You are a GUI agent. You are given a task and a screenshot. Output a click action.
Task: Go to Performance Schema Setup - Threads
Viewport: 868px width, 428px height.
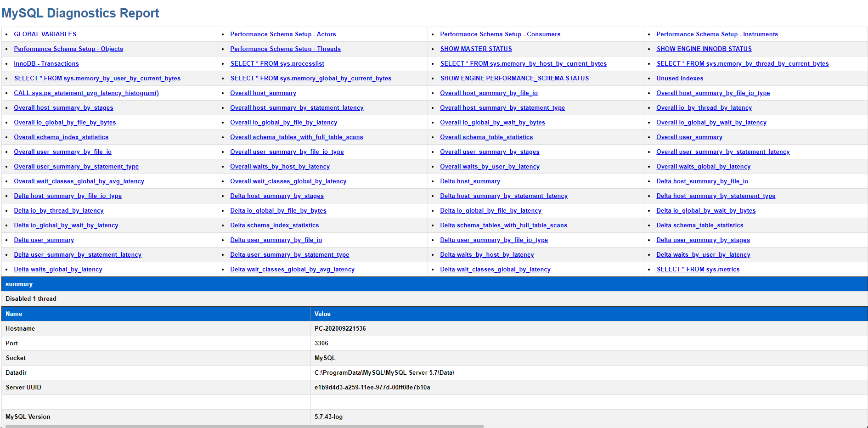click(x=285, y=49)
